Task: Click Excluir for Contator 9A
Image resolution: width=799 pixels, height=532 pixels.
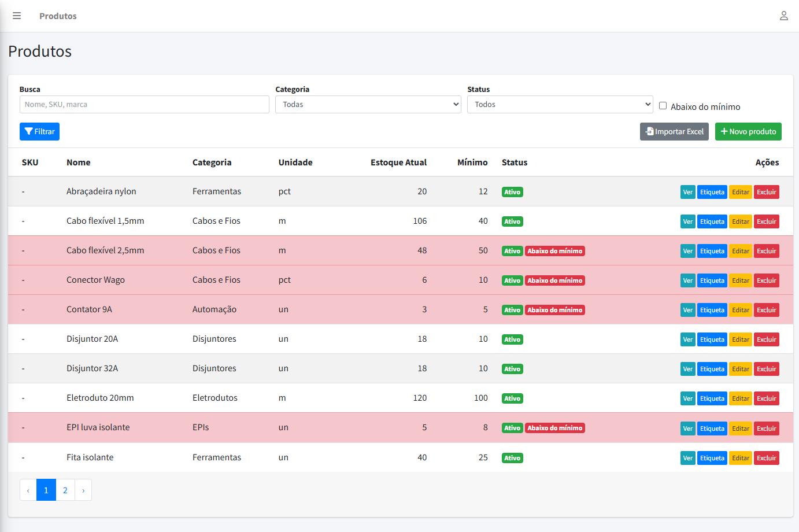Action: coord(766,310)
